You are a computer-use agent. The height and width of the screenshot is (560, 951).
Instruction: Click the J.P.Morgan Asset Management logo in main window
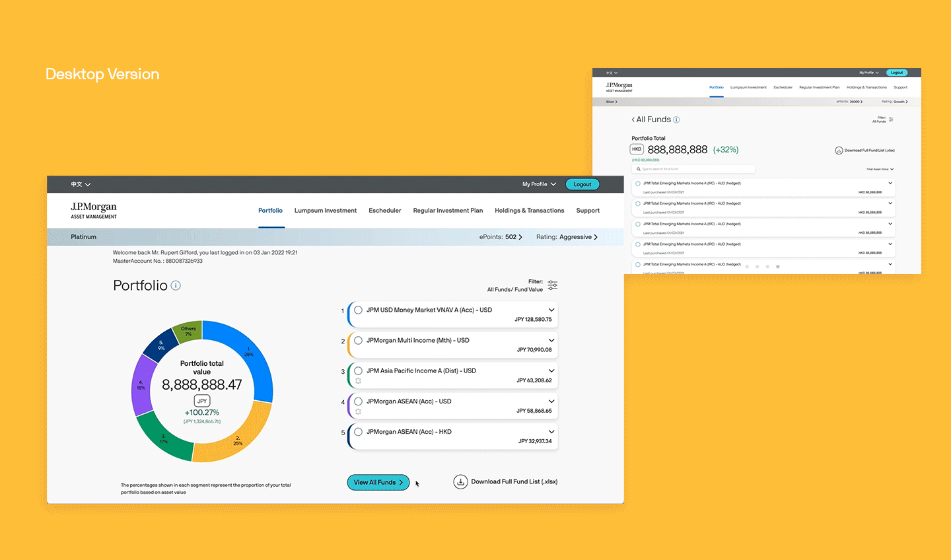(x=94, y=211)
